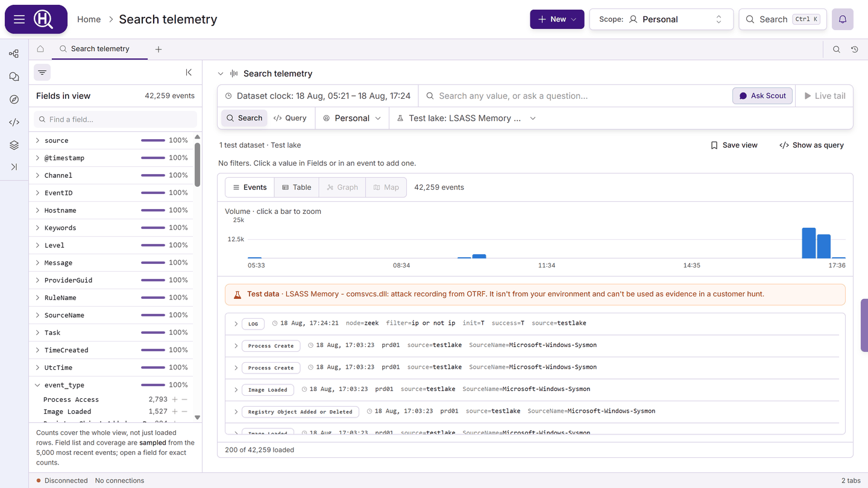Exclude the Process Access value with the minus
The height and width of the screenshot is (488, 868).
[184, 399]
